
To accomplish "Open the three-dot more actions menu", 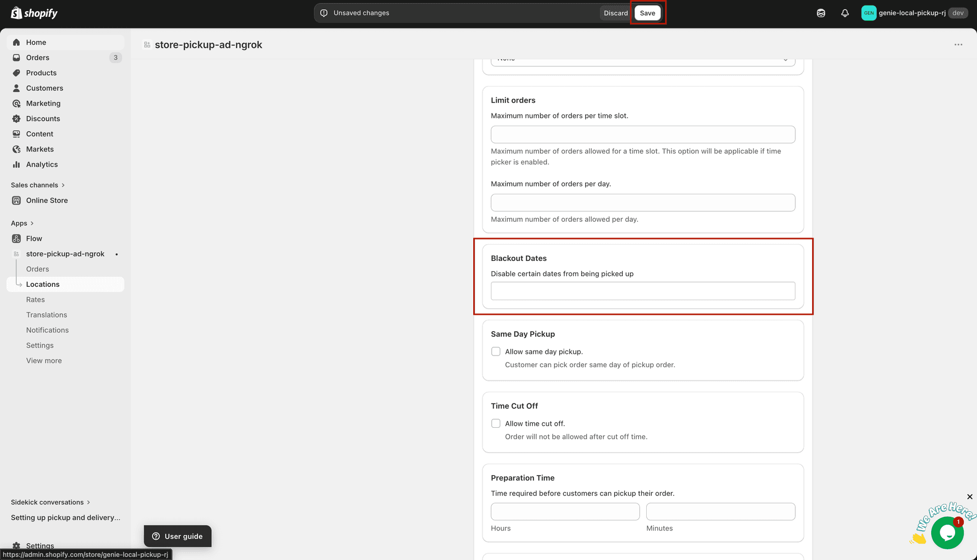I will pos(959,44).
